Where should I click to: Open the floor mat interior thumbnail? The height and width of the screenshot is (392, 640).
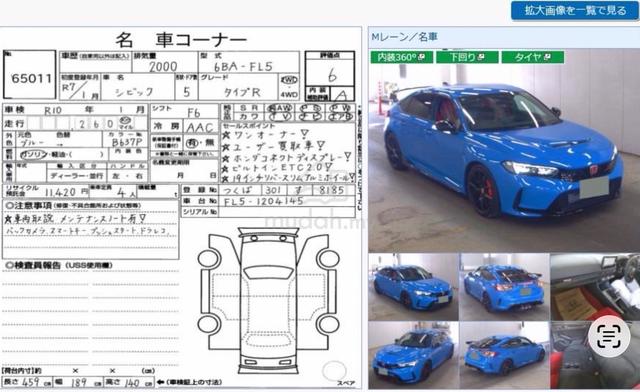pos(595,287)
